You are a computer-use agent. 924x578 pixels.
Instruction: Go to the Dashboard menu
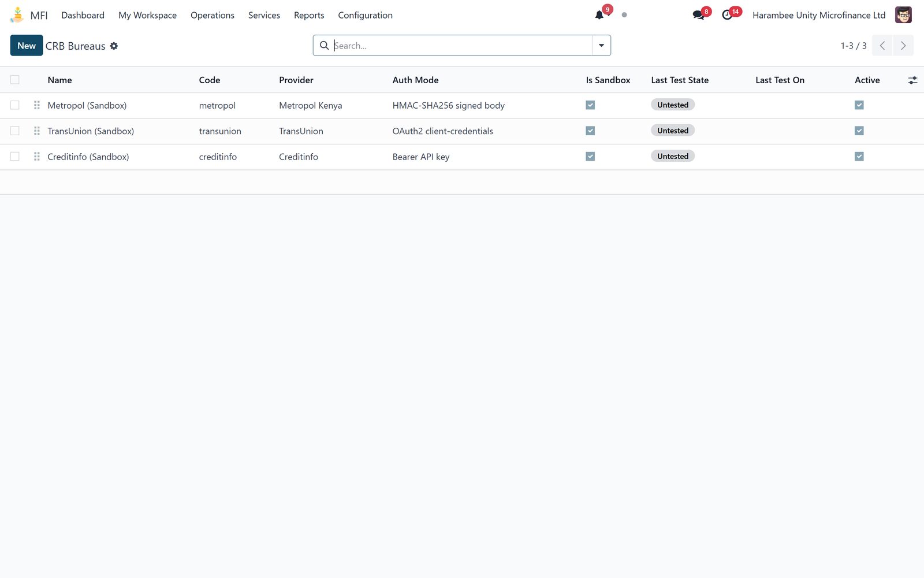point(83,15)
